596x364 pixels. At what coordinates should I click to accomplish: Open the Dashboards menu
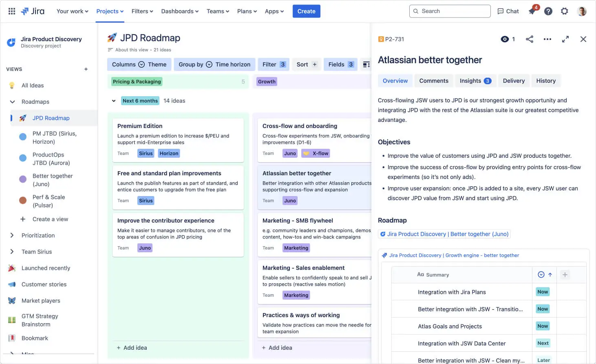click(x=180, y=11)
